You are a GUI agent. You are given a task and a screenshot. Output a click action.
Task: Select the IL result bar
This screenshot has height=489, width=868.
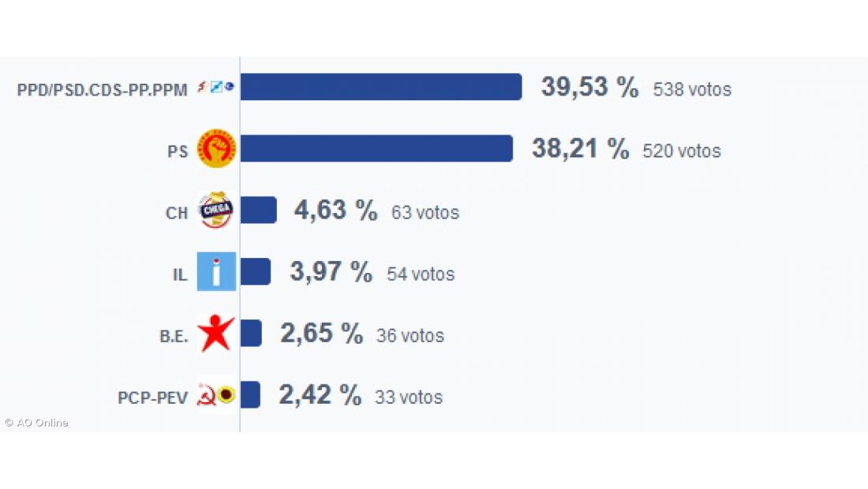pos(255,272)
